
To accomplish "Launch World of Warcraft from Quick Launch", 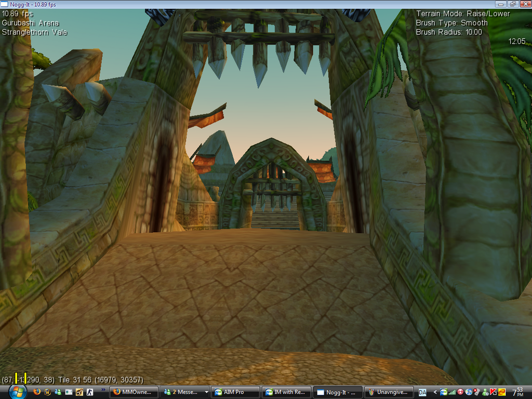I will tap(47, 392).
